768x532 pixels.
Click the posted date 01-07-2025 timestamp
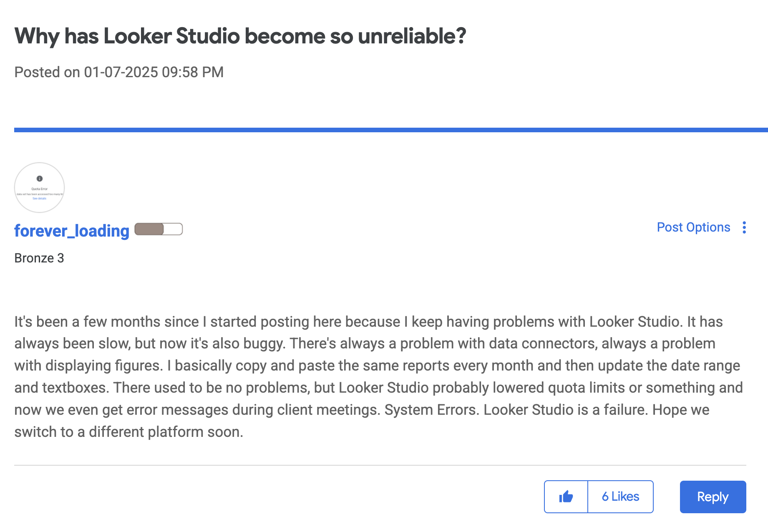[119, 72]
